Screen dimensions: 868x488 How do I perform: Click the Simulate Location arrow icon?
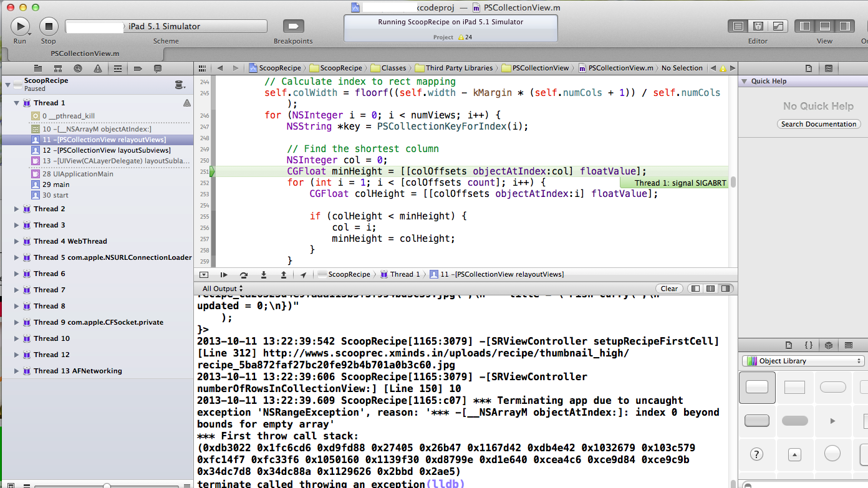pyautogui.click(x=304, y=274)
